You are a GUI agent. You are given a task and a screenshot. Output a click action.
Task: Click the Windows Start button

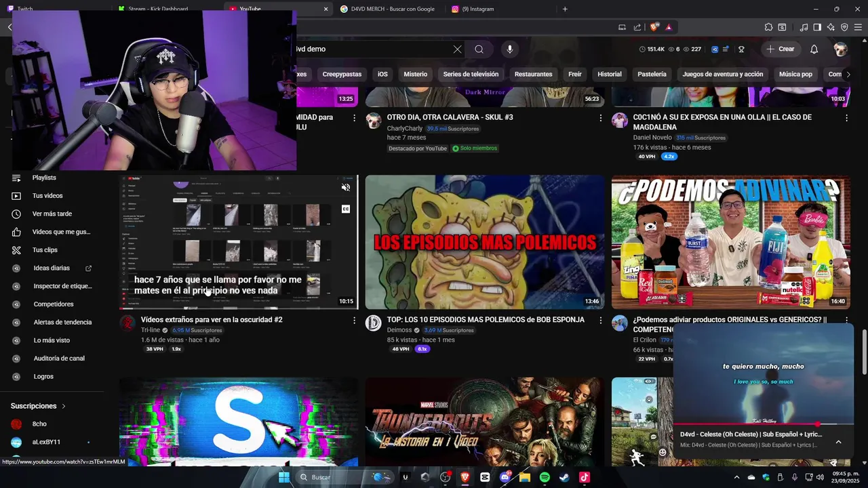[x=284, y=477]
